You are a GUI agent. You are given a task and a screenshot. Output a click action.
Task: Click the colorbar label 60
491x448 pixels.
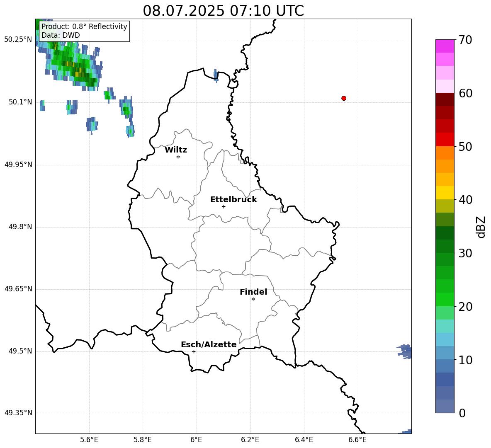(x=465, y=93)
